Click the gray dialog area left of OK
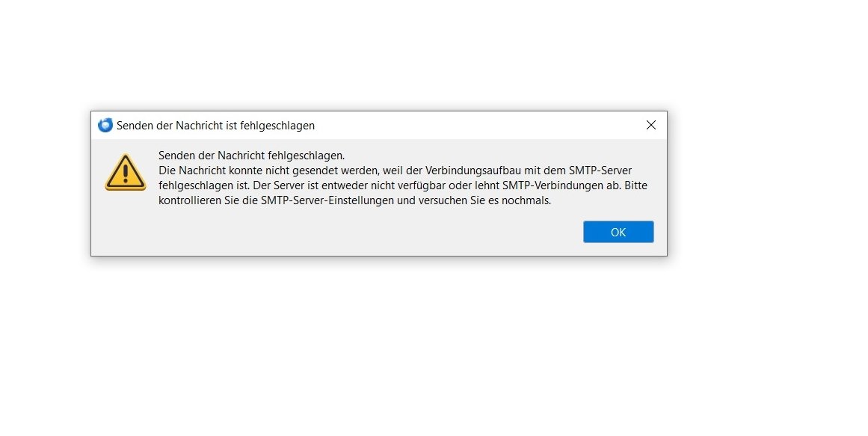 332,232
